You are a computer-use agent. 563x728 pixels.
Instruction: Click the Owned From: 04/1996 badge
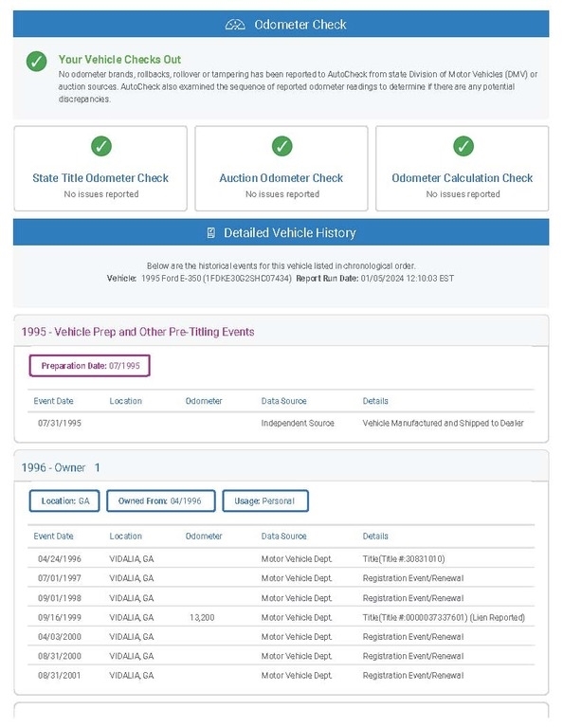161,500
